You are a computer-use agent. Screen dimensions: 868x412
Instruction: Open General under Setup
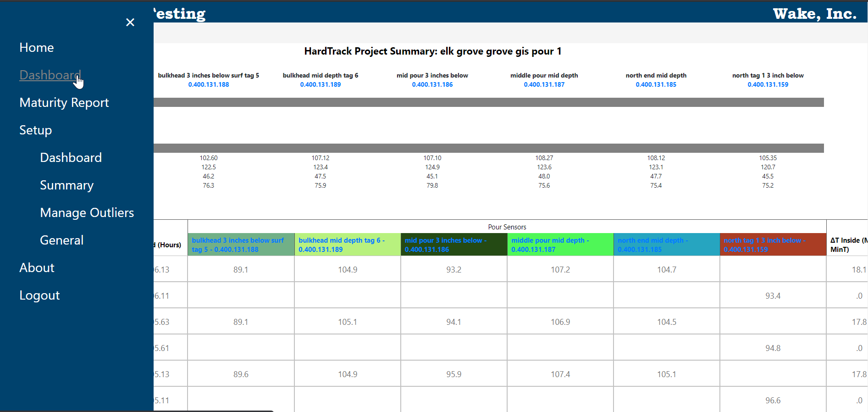click(x=62, y=240)
